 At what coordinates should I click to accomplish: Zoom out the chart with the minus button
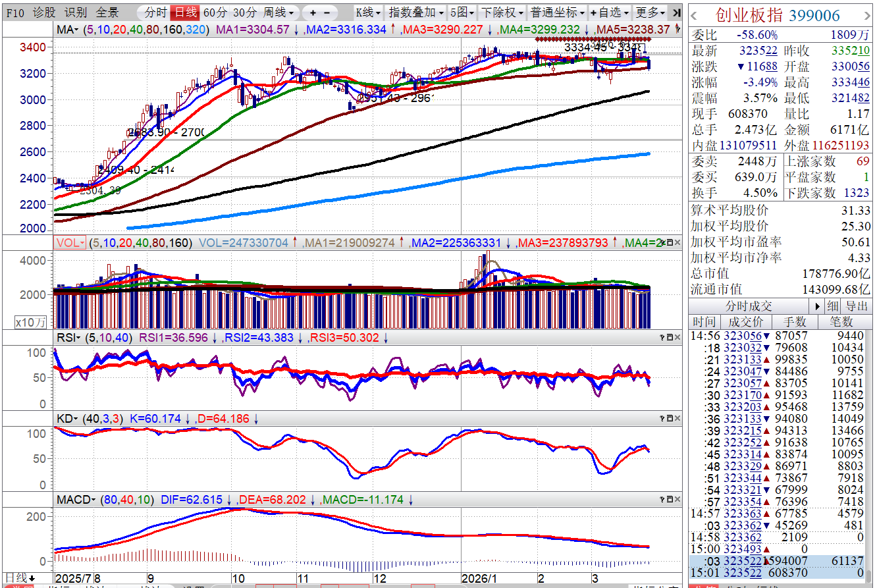tap(327, 13)
